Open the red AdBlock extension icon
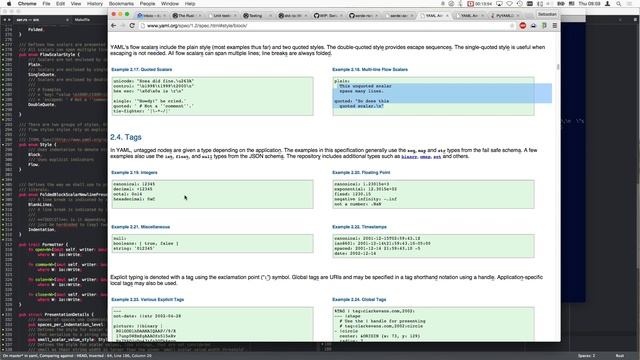The width and height of the screenshot is (640, 360). point(523,26)
